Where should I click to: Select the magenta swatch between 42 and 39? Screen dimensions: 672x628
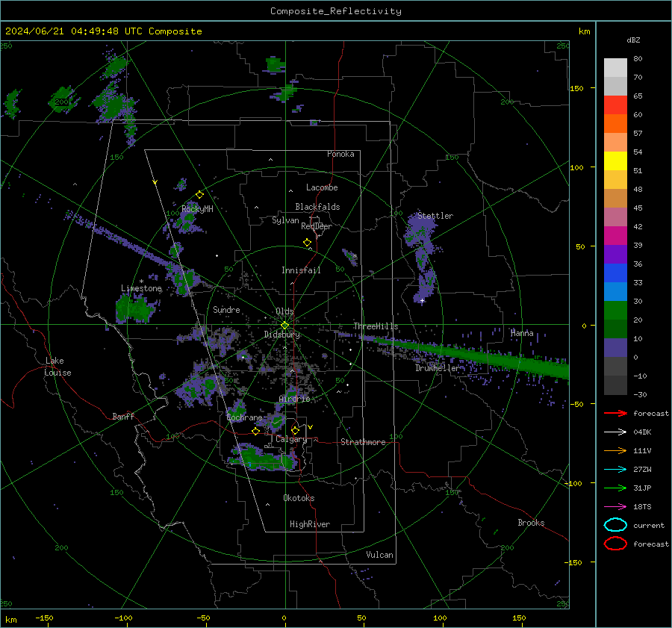615,236
